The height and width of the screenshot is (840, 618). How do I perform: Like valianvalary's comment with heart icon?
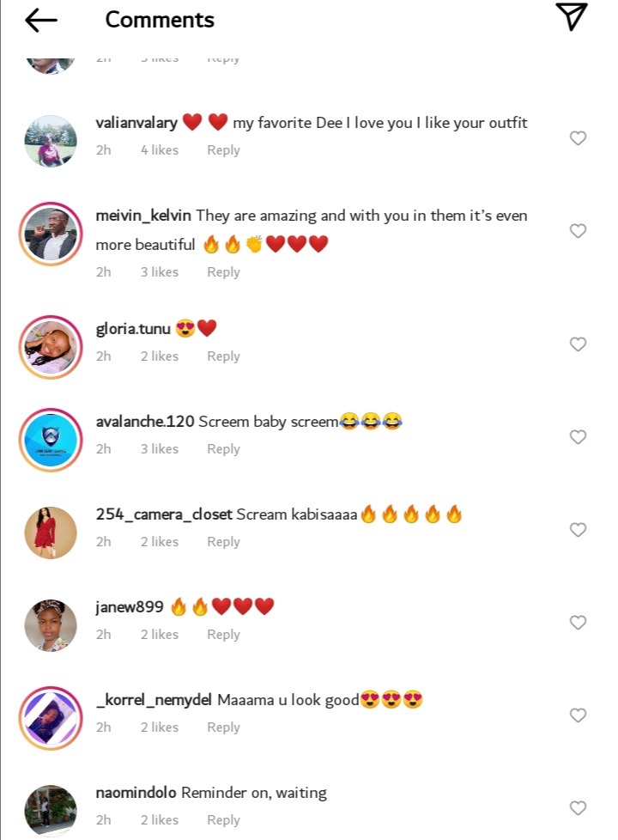click(578, 137)
